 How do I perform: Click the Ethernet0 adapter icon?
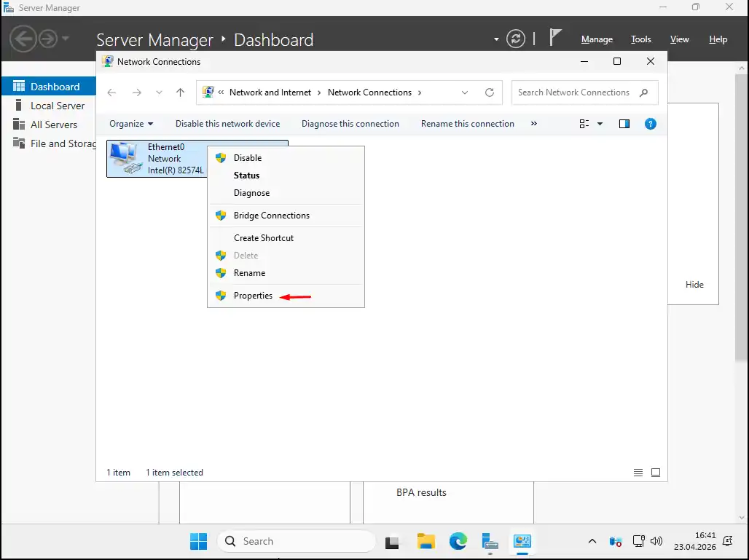tap(126, 159)
